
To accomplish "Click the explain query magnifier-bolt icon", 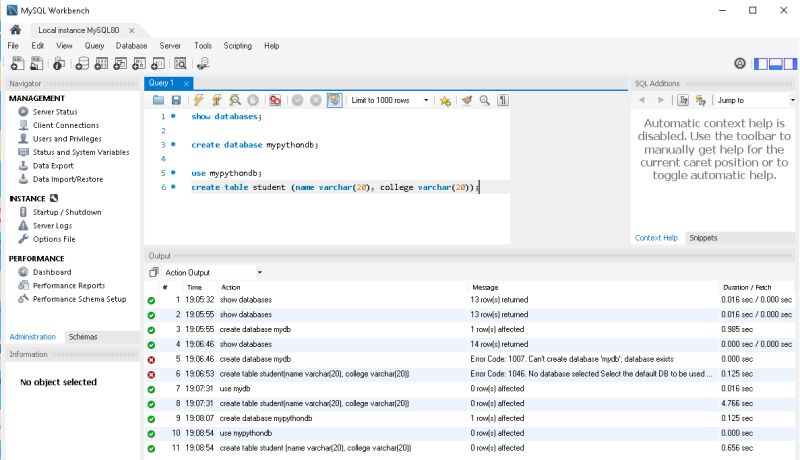I will (235, 100).
